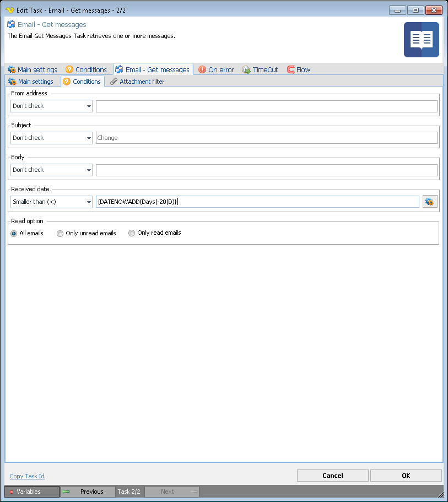The height and width of the screenshot is (502, 448).
Task: Choose Only unread emails option
Action: coord(61,233)
